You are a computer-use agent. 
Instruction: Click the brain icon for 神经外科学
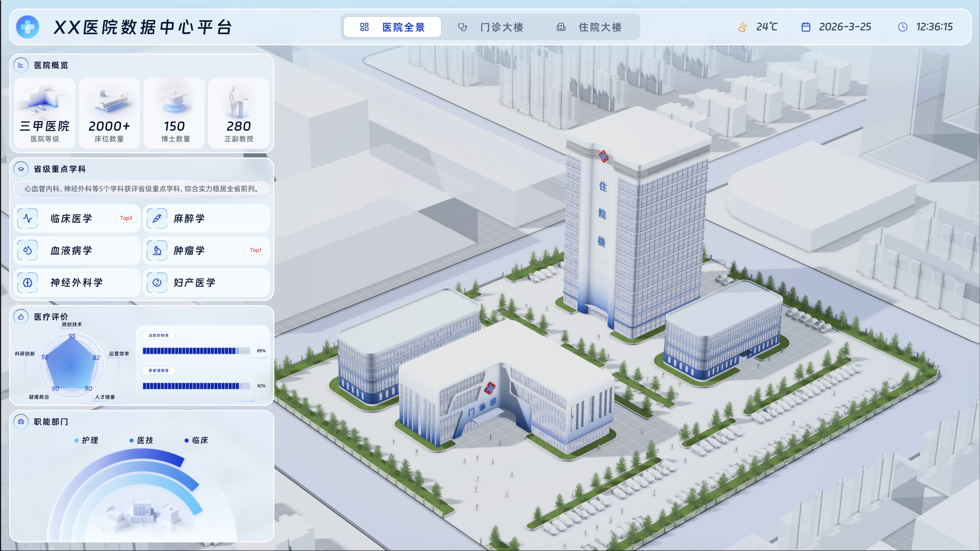pos(28,282)
